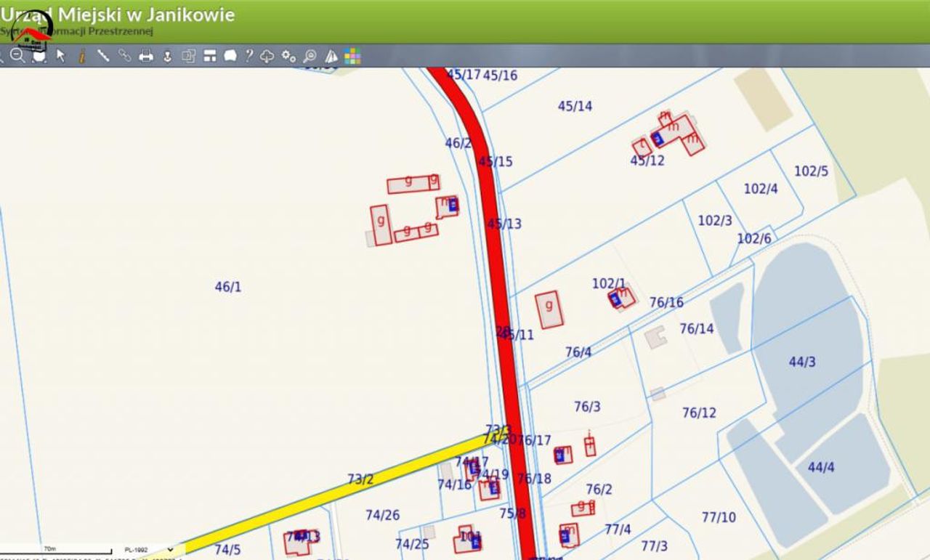Open the PL-1992 coordinate system dropdown

pos(149,550)
